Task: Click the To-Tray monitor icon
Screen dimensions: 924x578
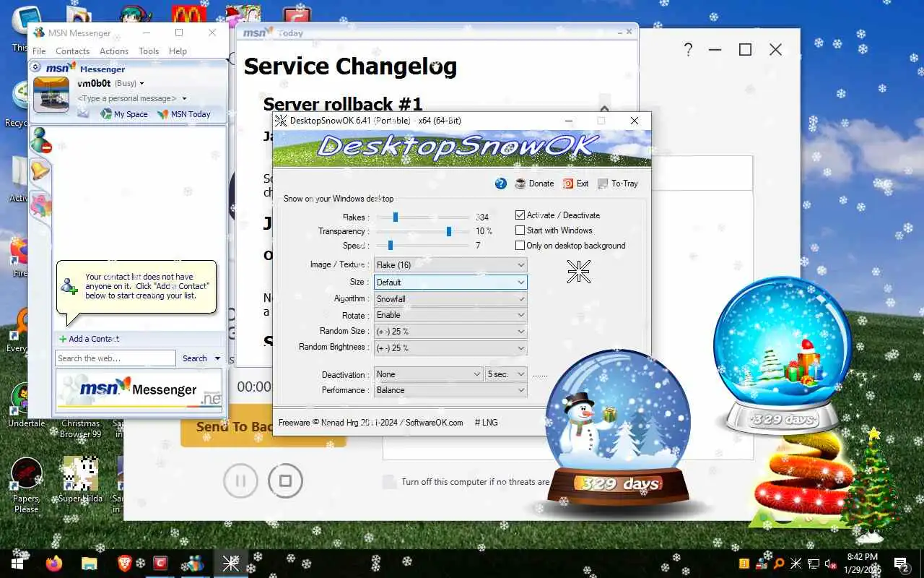Action: [x=603, y=184]
